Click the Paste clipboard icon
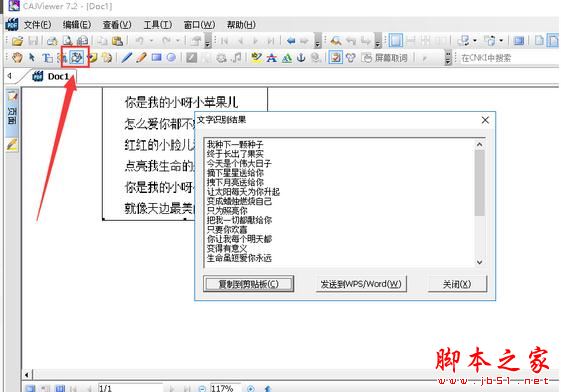Viewport: 561px width, 392px height. 118,41
